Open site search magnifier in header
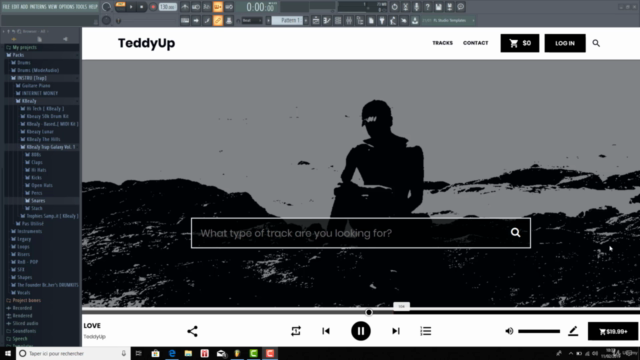The image size is (640, 360). 596,43
